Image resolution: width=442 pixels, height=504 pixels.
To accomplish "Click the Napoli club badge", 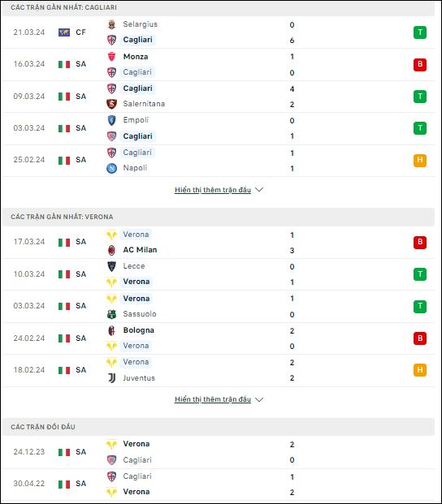I will [111, 168].
